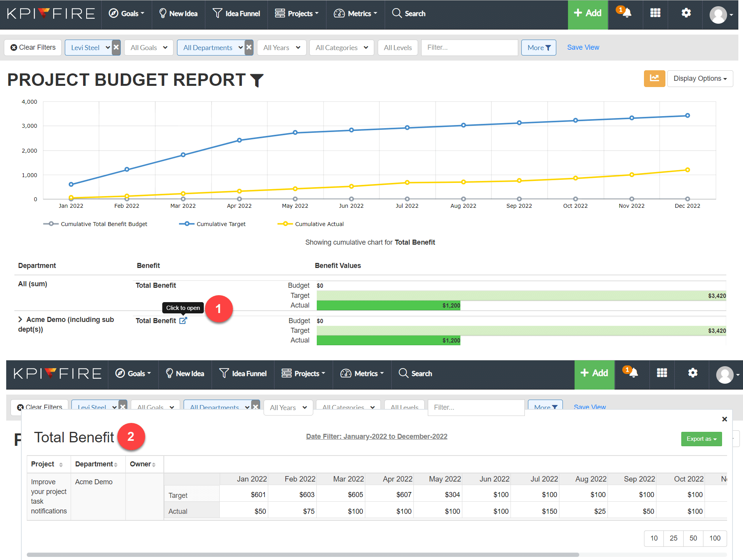Click the orange chart toggle button
This screenshot has width=743, height=560.
[x=654, y=78]
